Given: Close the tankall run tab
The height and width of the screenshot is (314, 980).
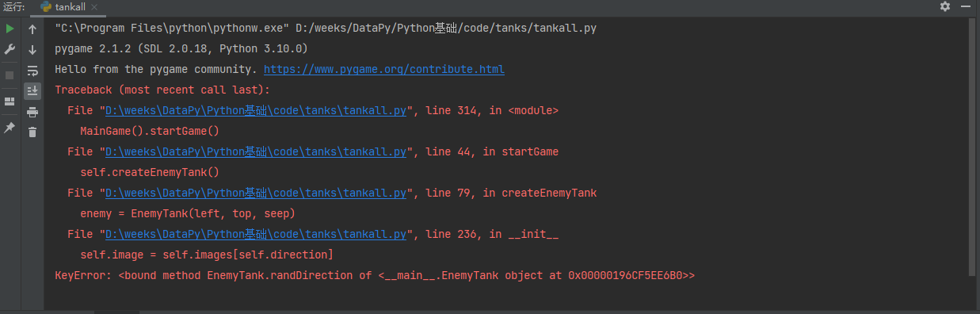Looking at the screenshot, I should 93,6.
